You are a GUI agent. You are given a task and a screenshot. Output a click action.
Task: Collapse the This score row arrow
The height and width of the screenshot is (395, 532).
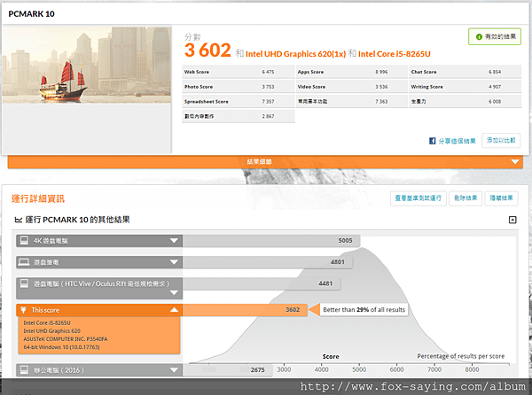point(174,310)
